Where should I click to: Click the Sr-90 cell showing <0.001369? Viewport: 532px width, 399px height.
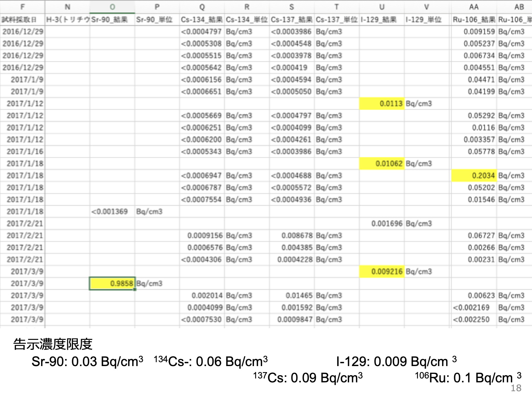click(x=112, y=212)
